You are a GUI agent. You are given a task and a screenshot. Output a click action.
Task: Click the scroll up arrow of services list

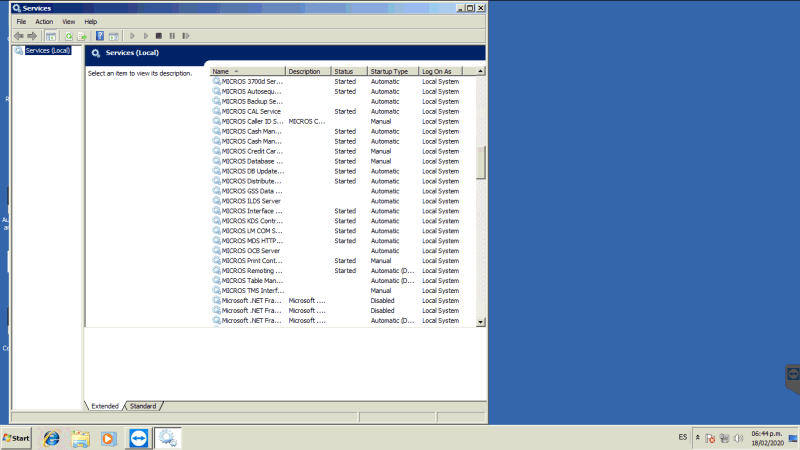pos(481,71)
